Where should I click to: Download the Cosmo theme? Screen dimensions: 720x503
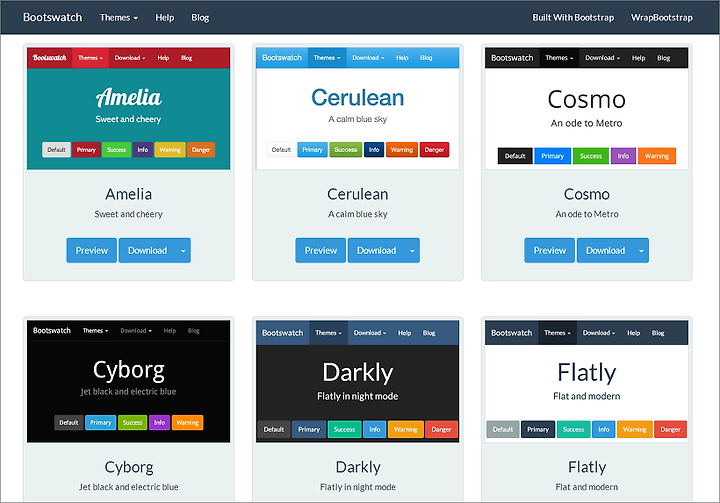click(606, 250)
